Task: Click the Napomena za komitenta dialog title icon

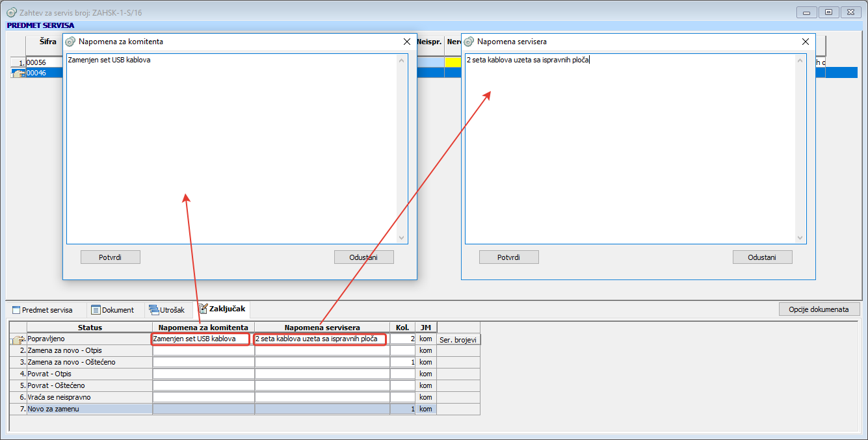Action: pyautogui.click(x=70, y=42)
